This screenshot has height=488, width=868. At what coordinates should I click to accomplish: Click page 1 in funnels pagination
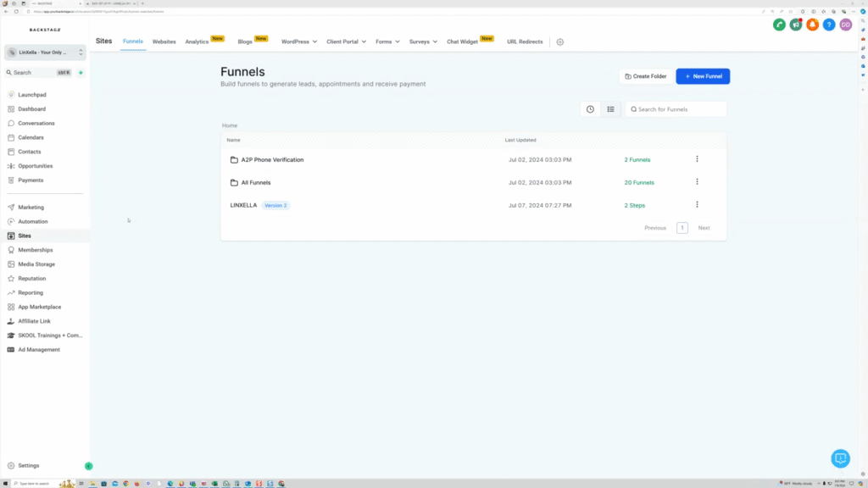pyautogui.click(x=682, y=227)
